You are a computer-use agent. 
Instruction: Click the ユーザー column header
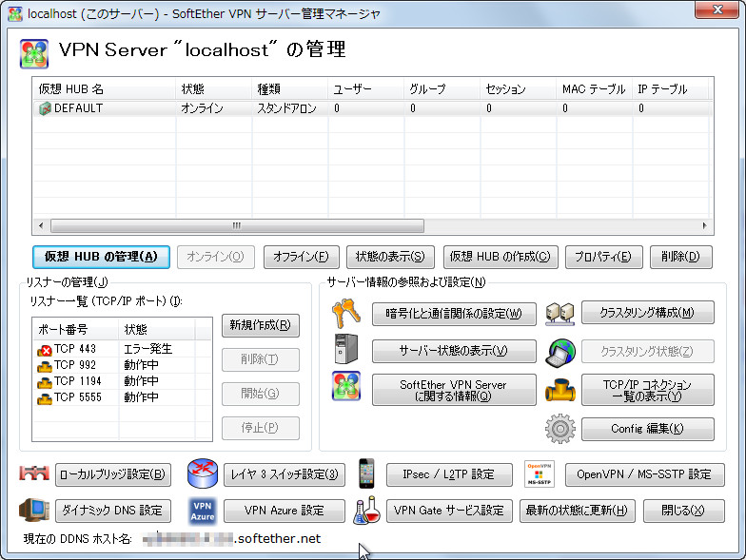(x=365, y=89)
